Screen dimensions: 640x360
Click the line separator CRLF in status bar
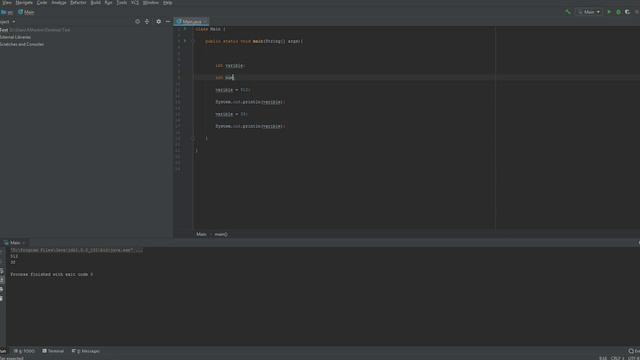617,358
